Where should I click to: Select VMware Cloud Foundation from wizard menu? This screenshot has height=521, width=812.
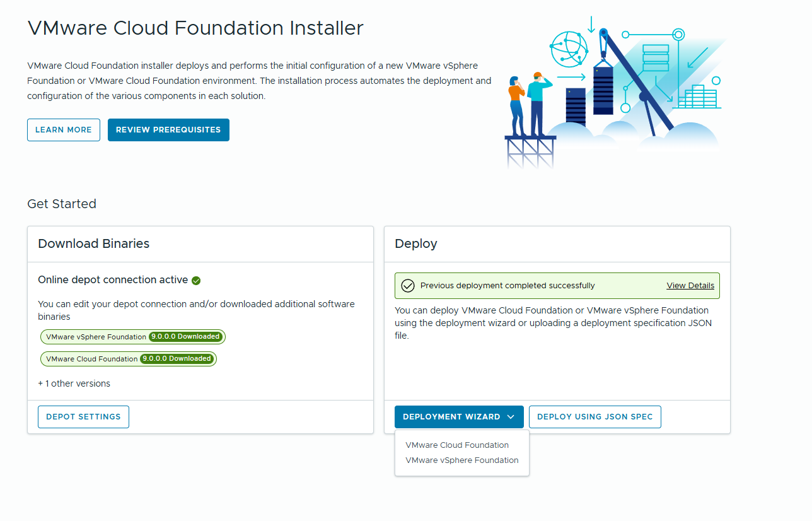click(x=457, y=445)
